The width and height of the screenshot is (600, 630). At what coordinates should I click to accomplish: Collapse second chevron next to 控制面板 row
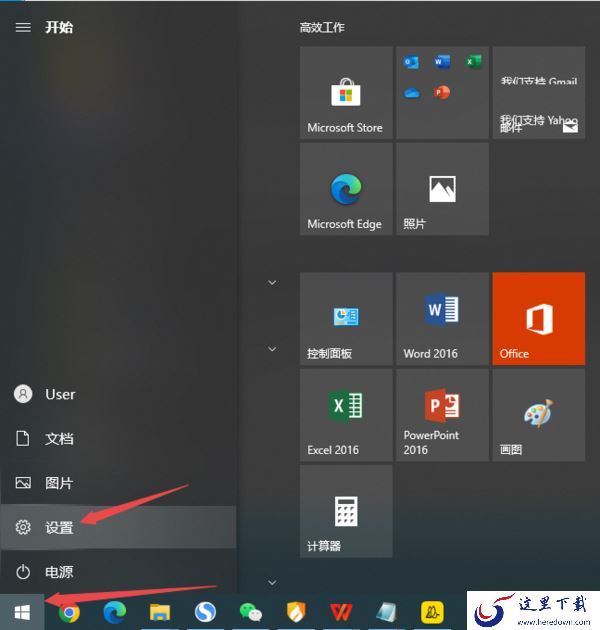point(272,349)
